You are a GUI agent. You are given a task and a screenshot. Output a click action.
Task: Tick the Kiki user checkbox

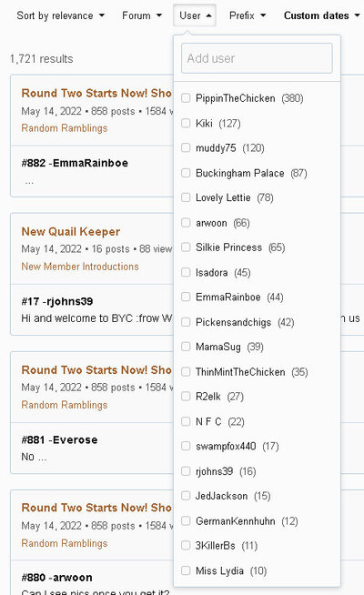(186, 123)
